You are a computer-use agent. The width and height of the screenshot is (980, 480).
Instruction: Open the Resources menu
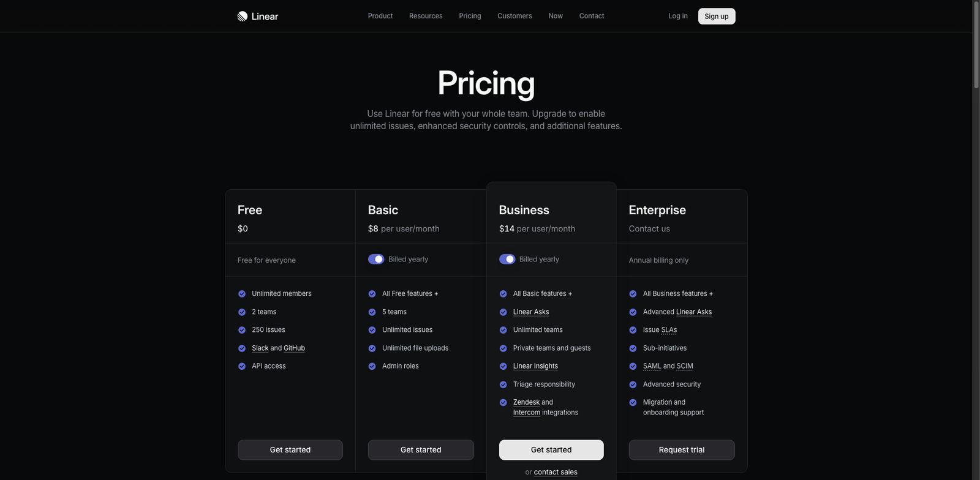click(425, 16)
